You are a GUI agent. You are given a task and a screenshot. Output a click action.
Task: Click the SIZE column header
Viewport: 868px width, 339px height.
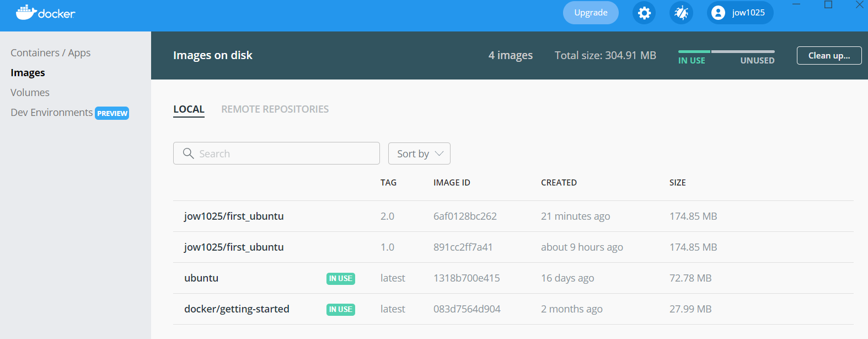(x=677, y=183)
